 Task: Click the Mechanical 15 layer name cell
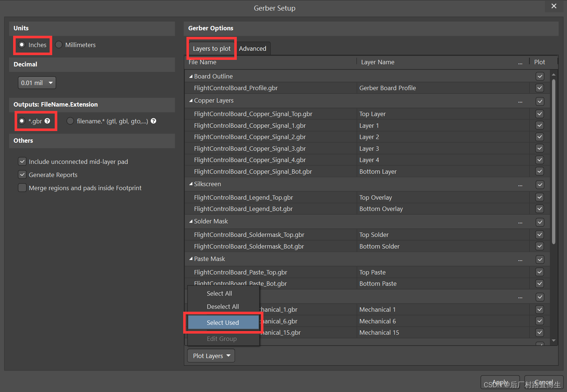(x=443, y=333)
